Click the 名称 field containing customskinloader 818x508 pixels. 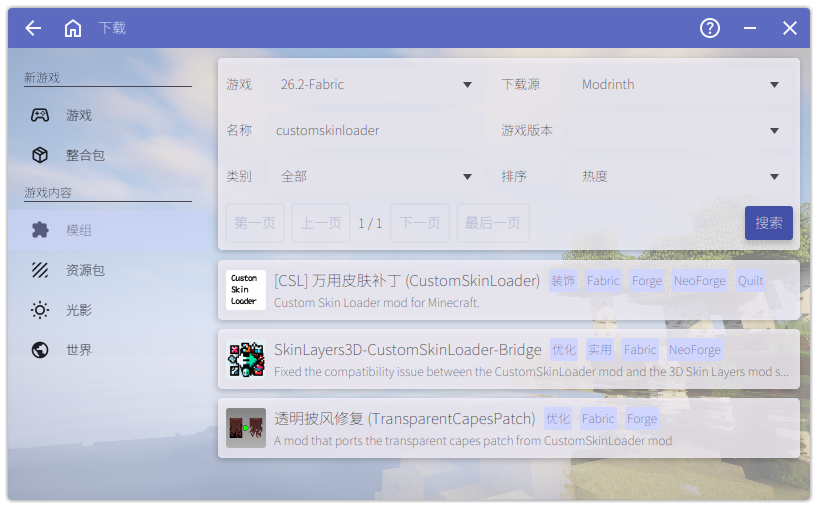point(375,130)
